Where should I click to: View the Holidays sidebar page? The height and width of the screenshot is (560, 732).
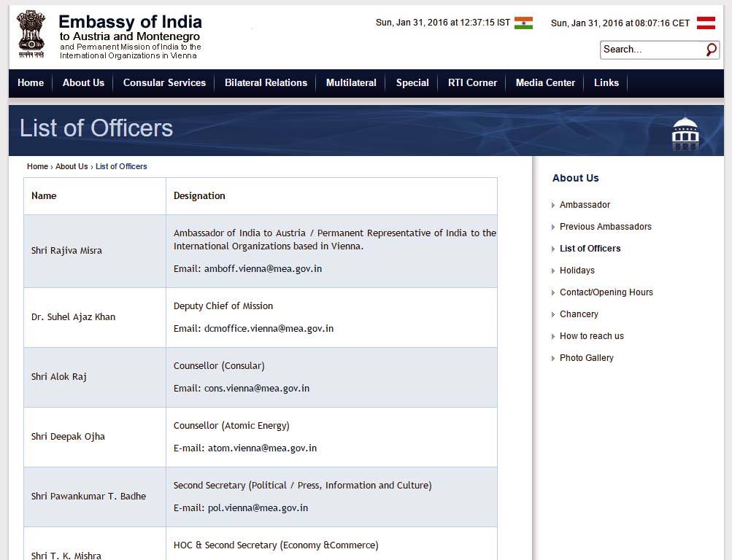tap(577, 271)
